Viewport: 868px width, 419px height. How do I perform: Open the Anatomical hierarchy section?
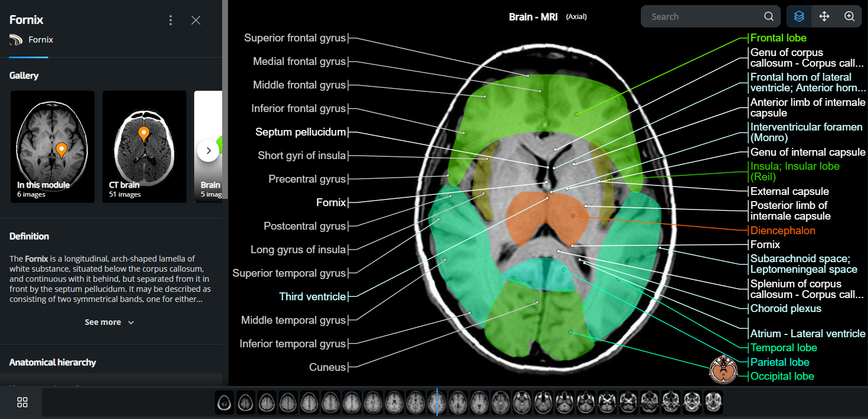coord(53,362)
